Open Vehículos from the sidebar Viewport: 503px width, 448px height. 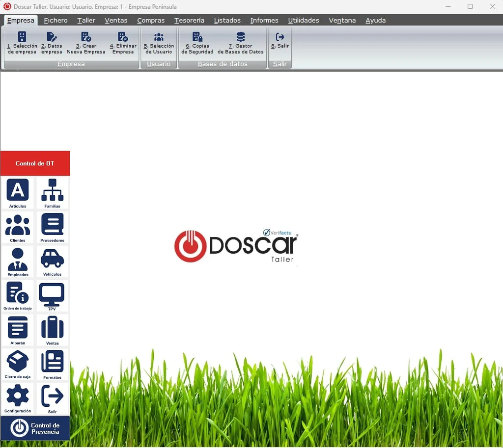pos(52,262)
